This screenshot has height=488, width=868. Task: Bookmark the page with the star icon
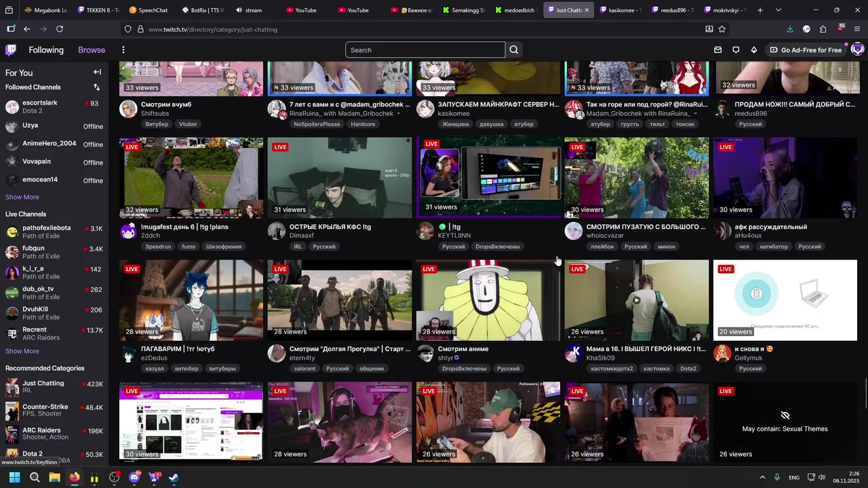[x=722, y=29]
